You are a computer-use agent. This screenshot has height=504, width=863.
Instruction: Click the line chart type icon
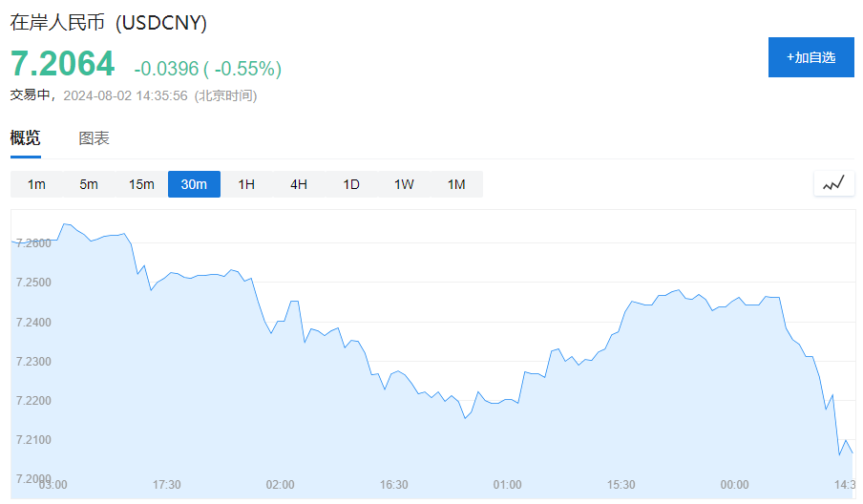tap(833, 183)
